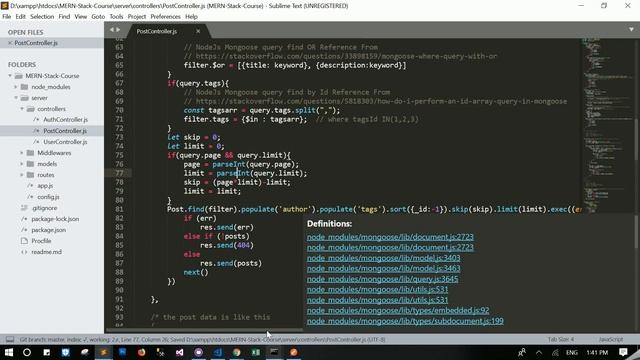Screen dimensions: 640x360
Task: Open first document.js:2723 definition link
Action: (390, 237)
